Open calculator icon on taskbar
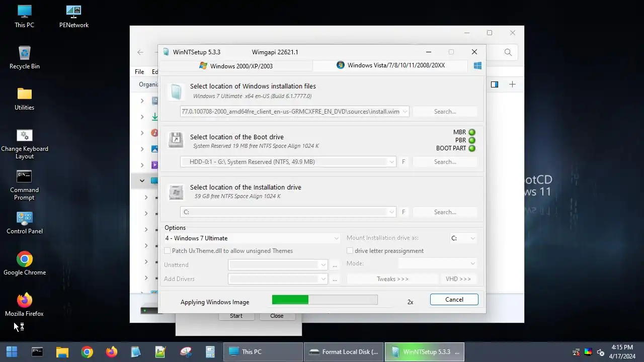The width and height of the screenshot is (644, 362). coord(210,352)
